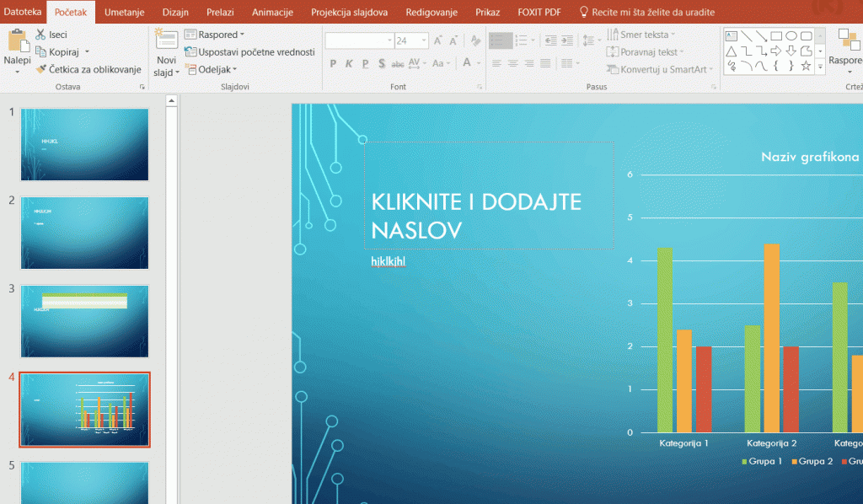The image size is (863, 504).
Task: Click the Nalepi (paste) clipboard icon
Action: [x=17, y=41]
